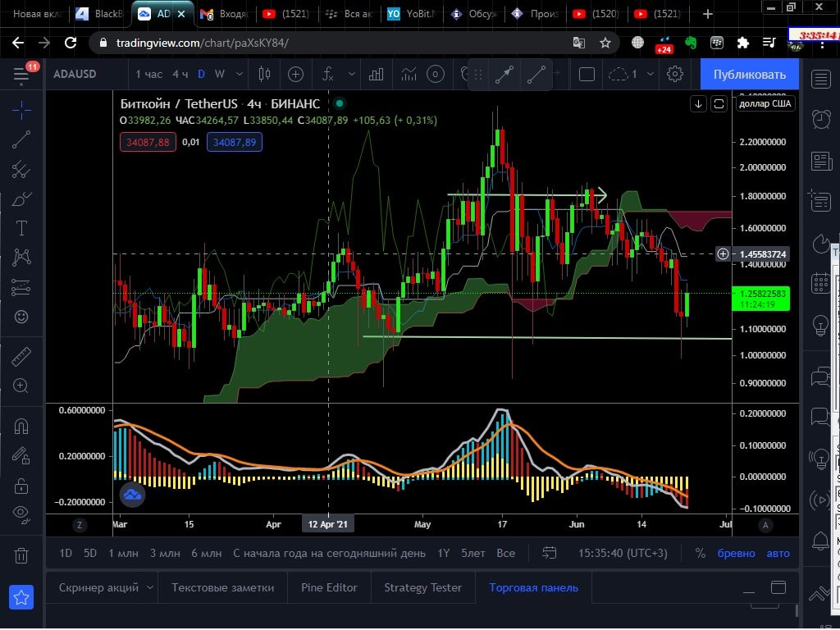Open the economic calendar icon
840x630 pixels.
(x=820, y=283)
